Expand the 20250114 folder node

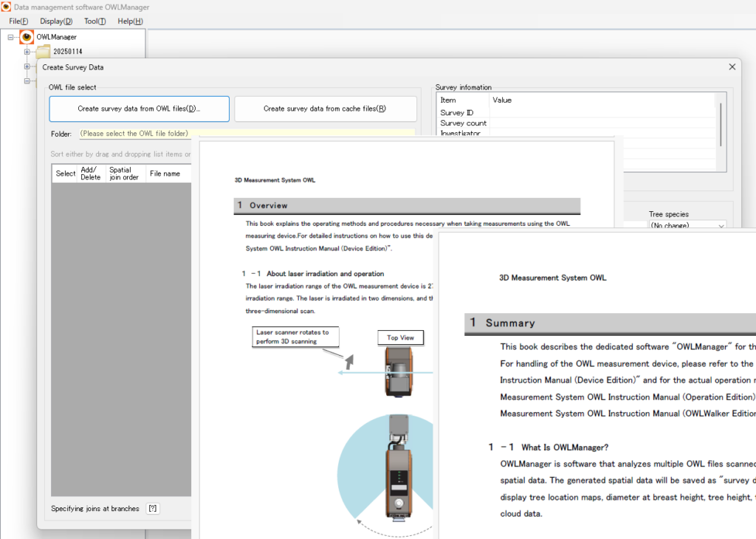(x=27, y=52)
